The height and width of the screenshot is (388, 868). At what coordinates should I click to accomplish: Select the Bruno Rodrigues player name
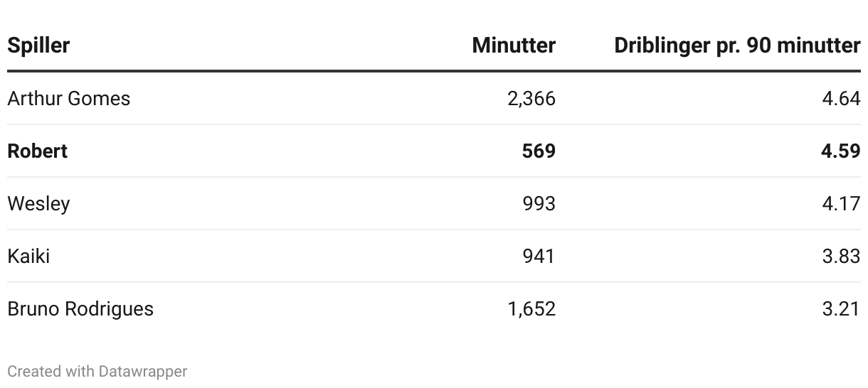point(80,309)
